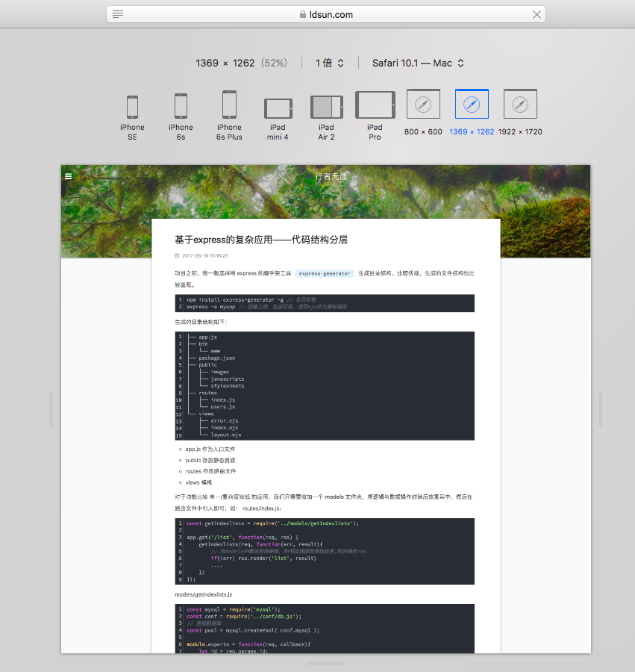
Task: Click the bottom-edge viewport height handle
Action: pyautogui.click(x=326, y=663)
